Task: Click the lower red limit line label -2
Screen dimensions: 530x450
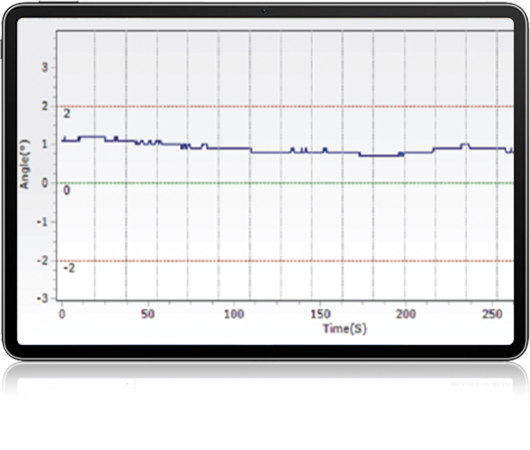Action: pyautogui.click(x=69, y=268)
